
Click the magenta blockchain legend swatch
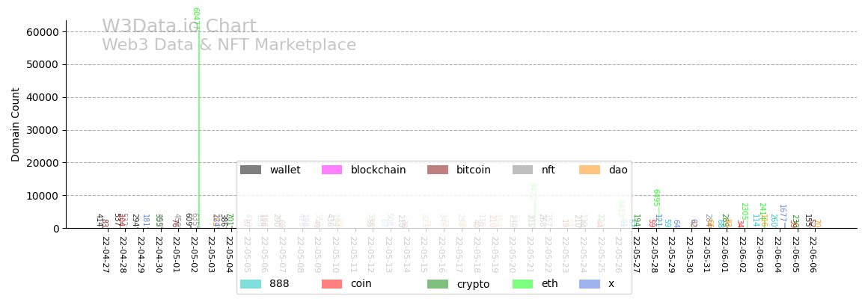(x=331, y=170)
